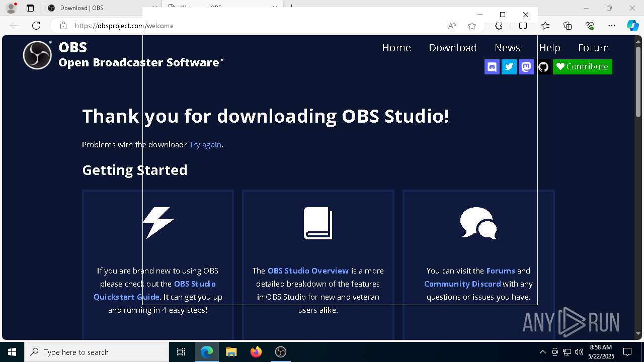Switch to the Download | OBS tab
Screen dimensions: 644x362
pos(82,8)
